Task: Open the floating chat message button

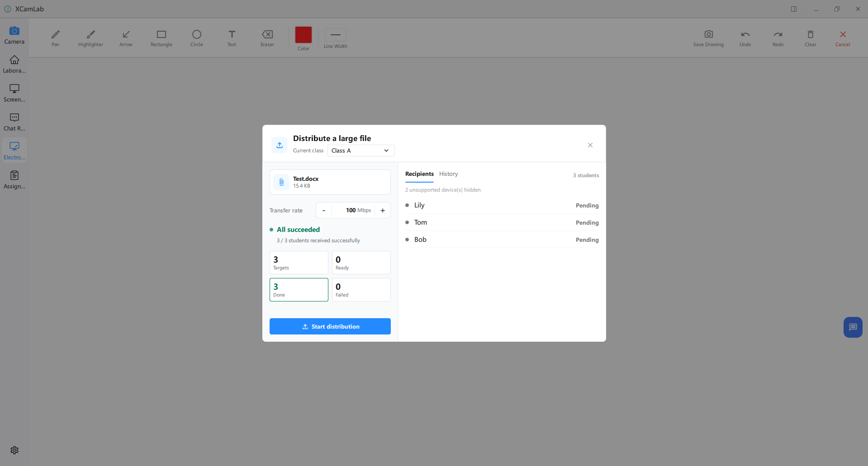Action: point(853,327)
